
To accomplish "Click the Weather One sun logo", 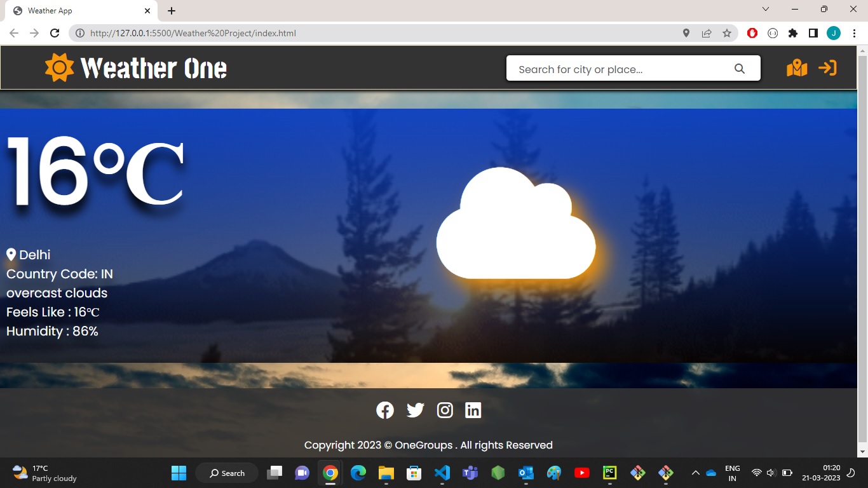I will (x=59, y=67).
